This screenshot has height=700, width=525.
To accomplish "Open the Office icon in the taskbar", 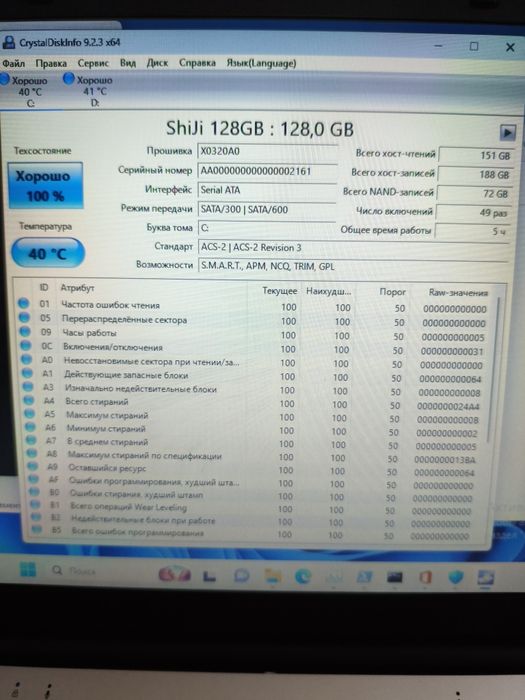I will point(425,577).
